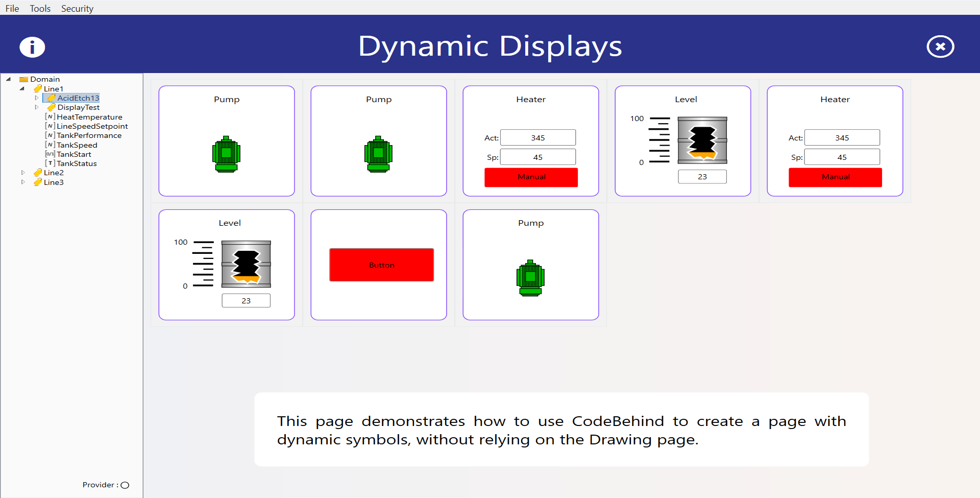Screen dimensions: 980x498
Task: Click the first Pump card title
Action: coord(227,100)
